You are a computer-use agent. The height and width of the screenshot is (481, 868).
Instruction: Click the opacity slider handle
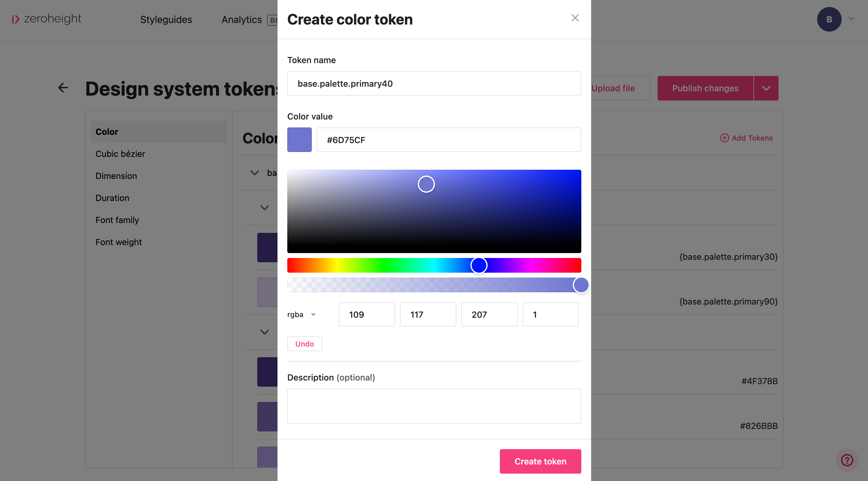[581, 285]
